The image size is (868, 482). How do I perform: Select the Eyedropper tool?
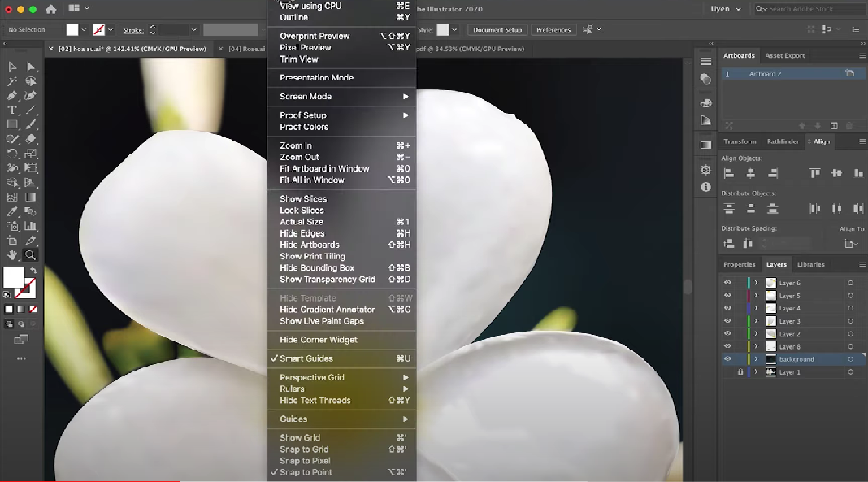[12, 211]
